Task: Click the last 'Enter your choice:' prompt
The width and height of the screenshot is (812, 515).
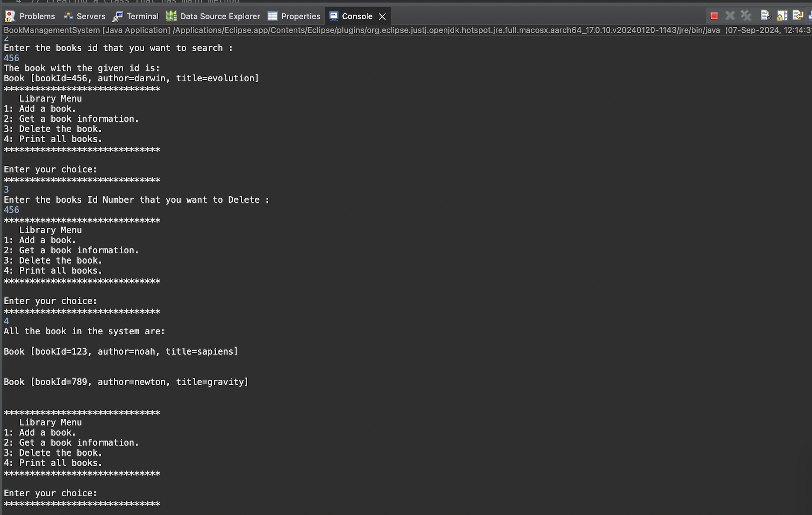Action: [50, 494]
